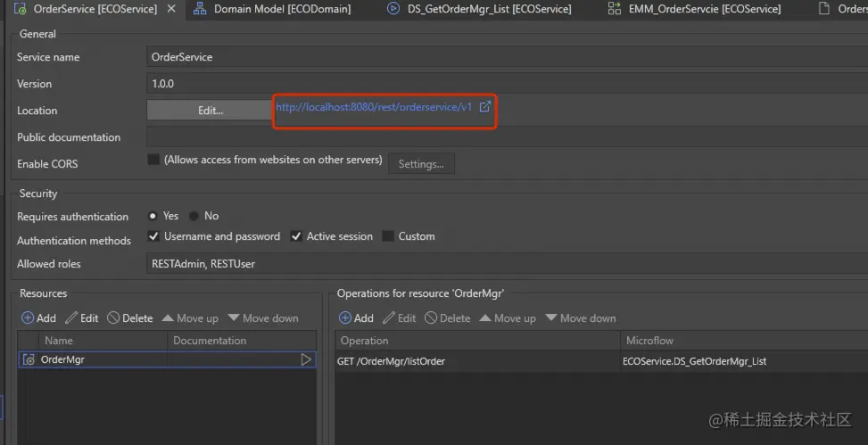Edit the selected resource
Image resolution: width=868 pixels, height=445 pixels.
pyautogui.click(x=82, y=318)
